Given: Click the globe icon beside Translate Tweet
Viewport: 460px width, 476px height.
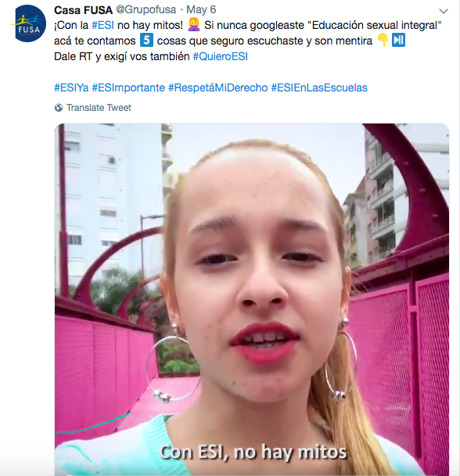Looking at the screenshot, I should point(59,107).
